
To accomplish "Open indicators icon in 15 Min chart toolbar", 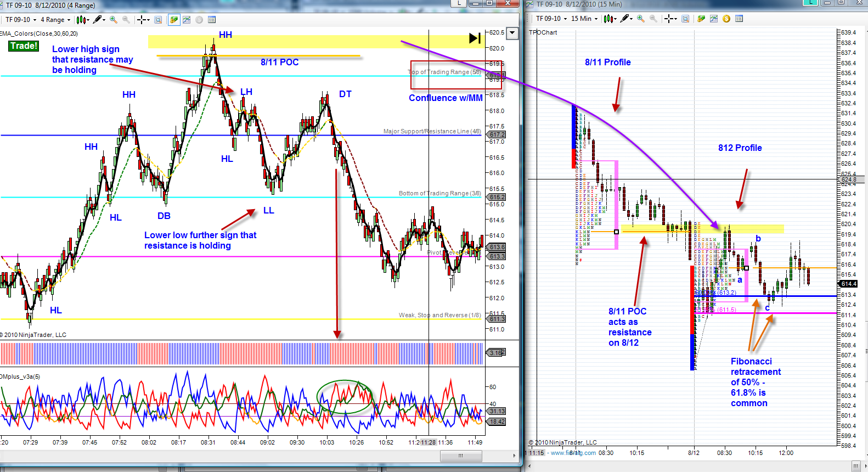I will 714,19.
